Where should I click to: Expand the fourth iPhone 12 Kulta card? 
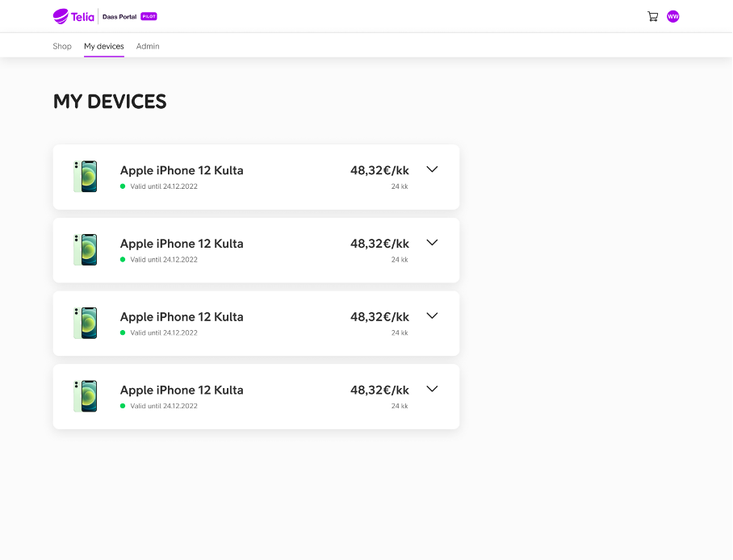point(432,389)
